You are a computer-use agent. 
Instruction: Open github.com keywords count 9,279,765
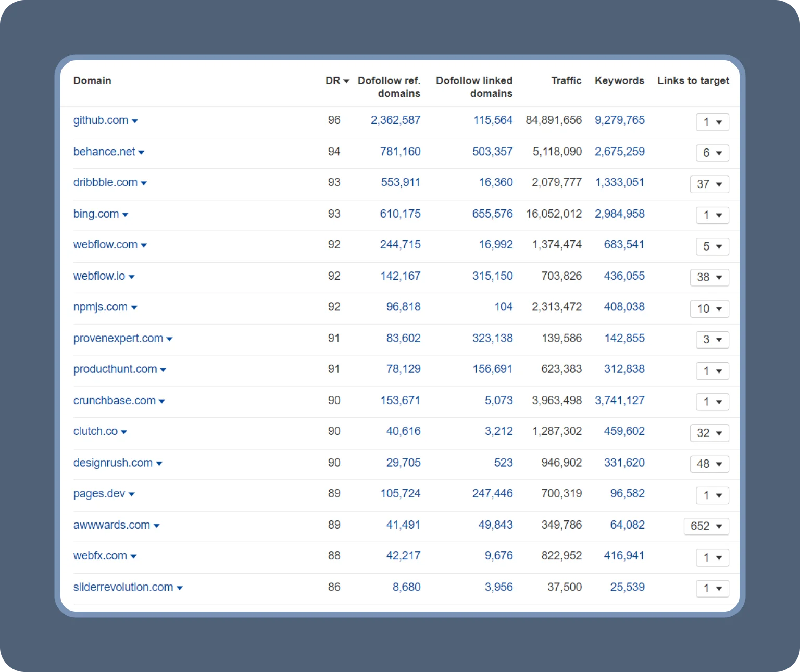click(620, 120)
